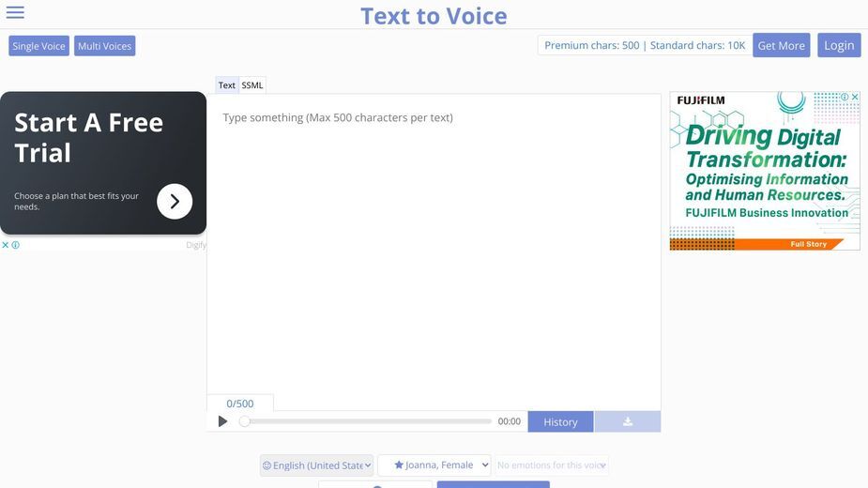Click the Get More button

coord(781,45)
